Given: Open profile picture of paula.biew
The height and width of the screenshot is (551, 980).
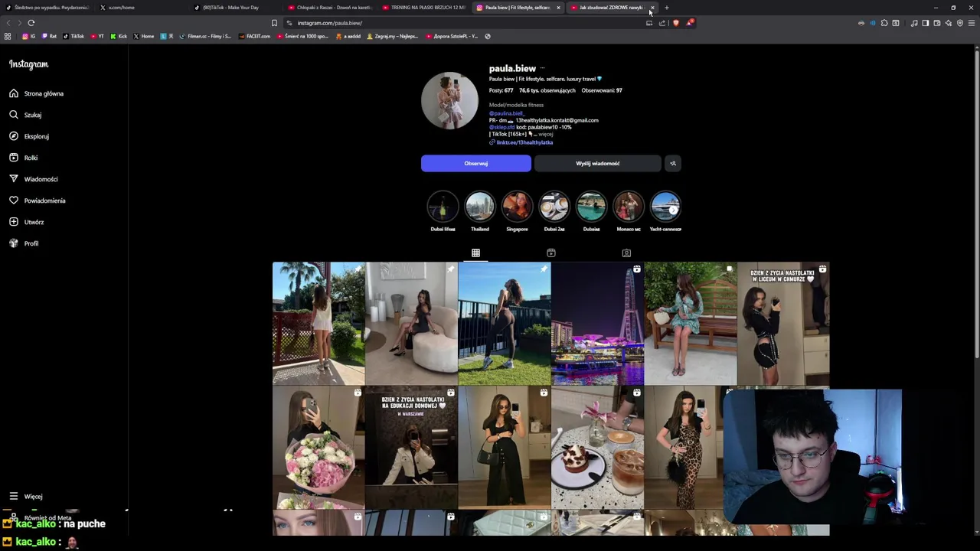Looking at the screenshot, I should [x=449, y=100].
